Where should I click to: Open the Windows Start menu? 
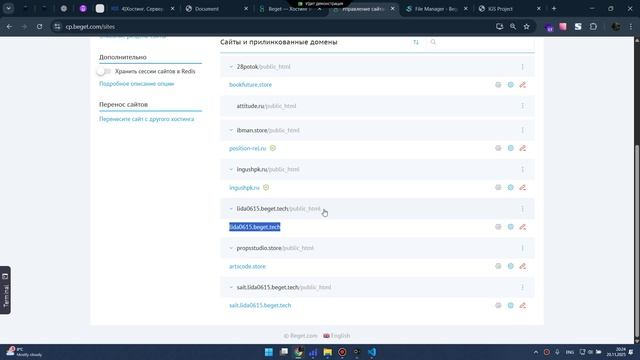[269, 352]
